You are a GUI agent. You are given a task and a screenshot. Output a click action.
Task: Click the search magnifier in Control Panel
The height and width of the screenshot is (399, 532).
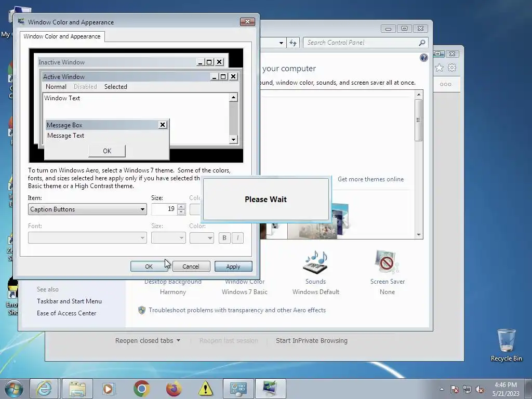[422, 43]
